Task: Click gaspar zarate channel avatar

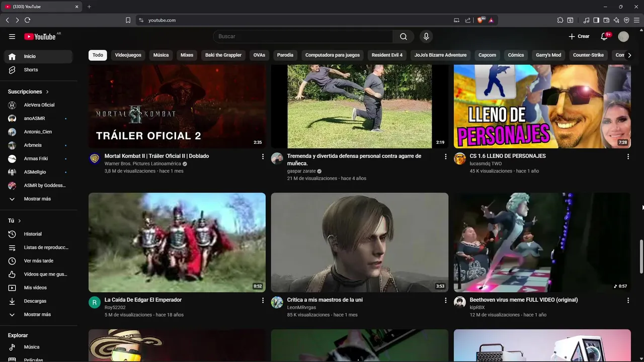Action: [277, 159]
